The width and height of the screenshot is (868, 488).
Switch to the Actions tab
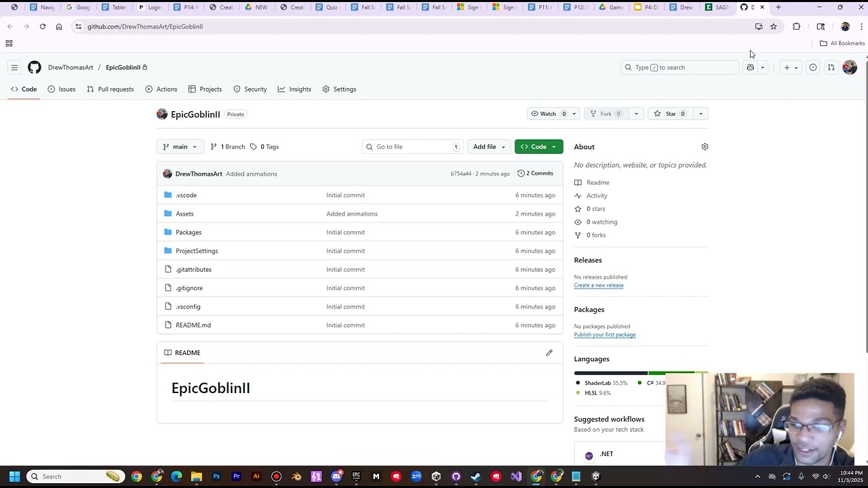161,89
